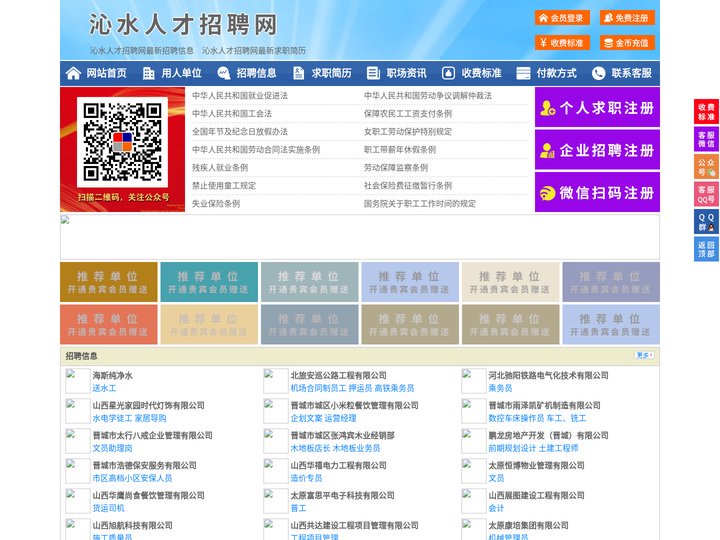Open link 国务院关于职工工作时间的规定
The width and height of the screenshot is (720, 540).
pyautogui.click(x=420, y=203)
